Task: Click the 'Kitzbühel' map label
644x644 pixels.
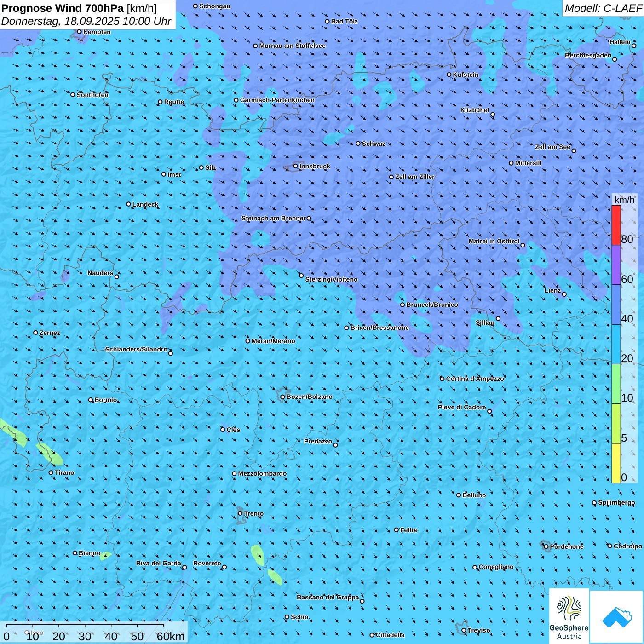Action: [475, 110]
